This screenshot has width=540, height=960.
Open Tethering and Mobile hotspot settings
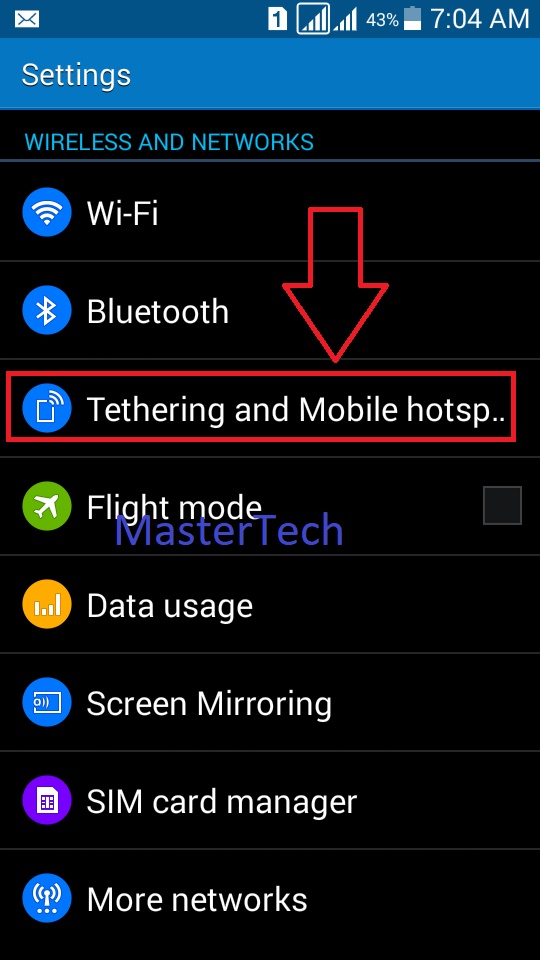[x=270, y=408]
